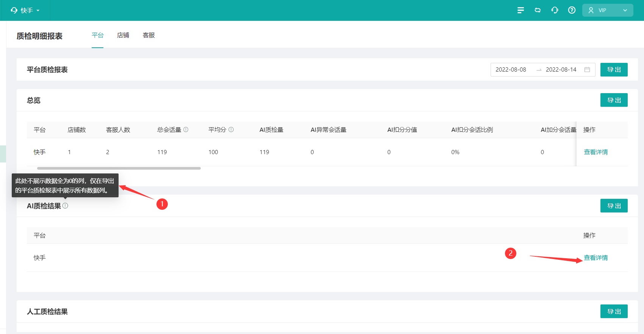Click the user avatar icon beside VIP
Viewport: 644px width, 334px height.
click(x=591, y=10)
